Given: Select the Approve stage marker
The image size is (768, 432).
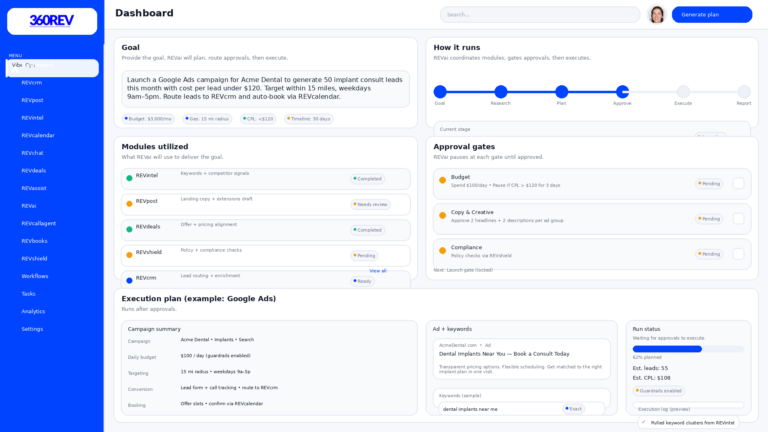Looking at the screenshot, I should tap(622, 92).
